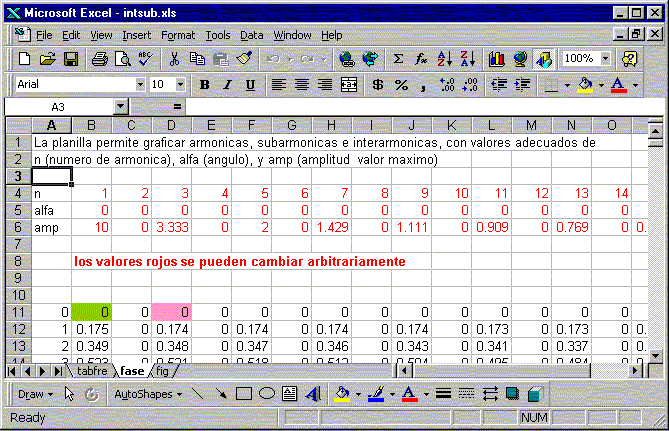Print the worksheet icon

point(99,59)
